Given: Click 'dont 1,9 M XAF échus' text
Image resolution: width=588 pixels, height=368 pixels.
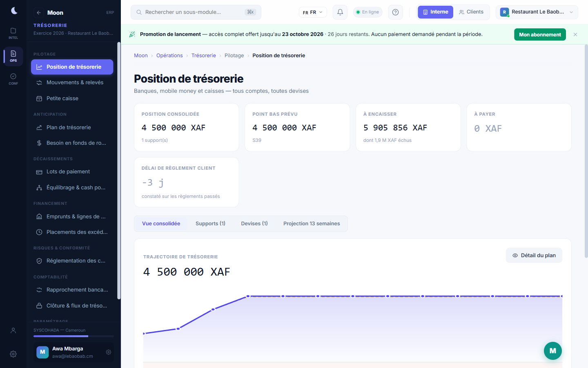Looking at the screenshot, I should click(x=388, y=140).
